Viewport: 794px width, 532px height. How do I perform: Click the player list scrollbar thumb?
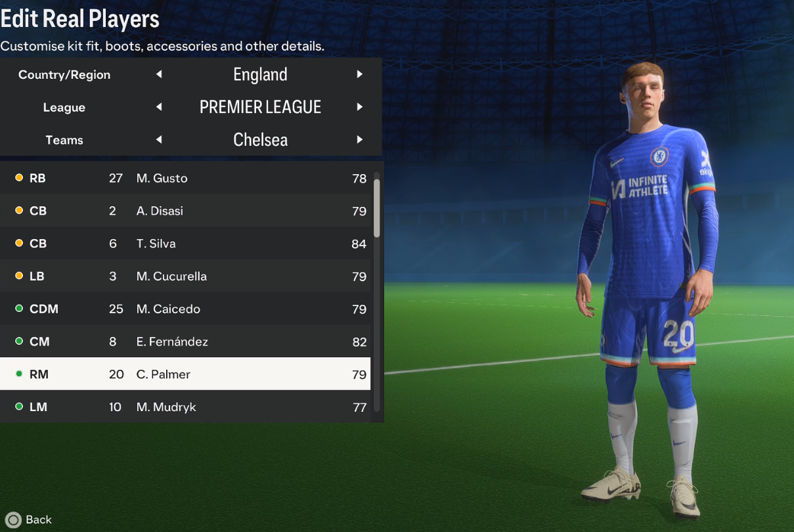(376, 208)
